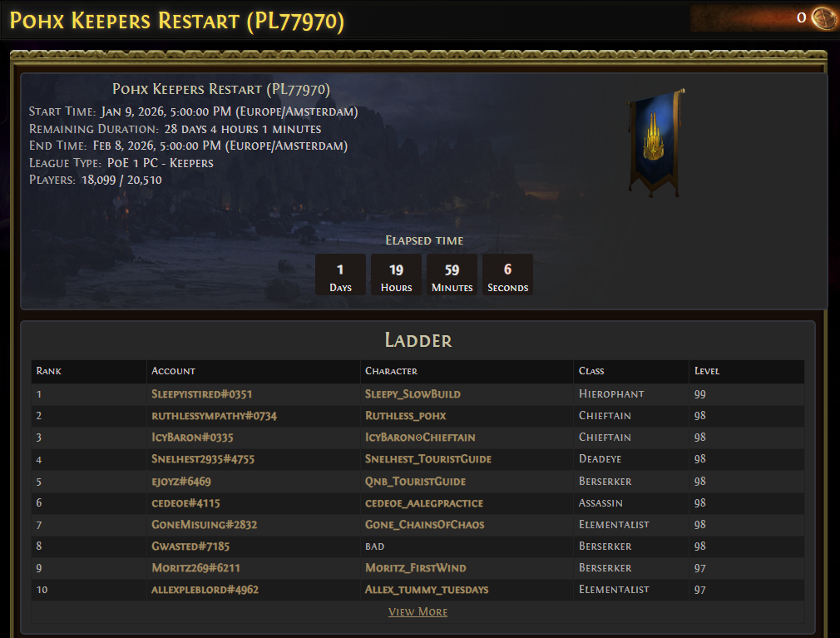Viewport: 840px width, 638px height.
Task: Open character Allex_tummy_tuesdays
Action: (427, 590)
